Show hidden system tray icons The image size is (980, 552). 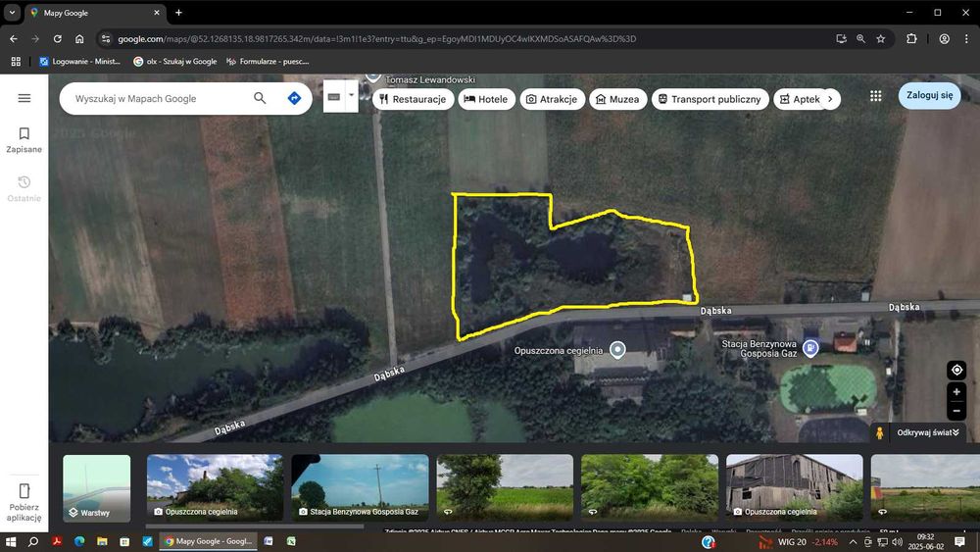click(853, 542)
